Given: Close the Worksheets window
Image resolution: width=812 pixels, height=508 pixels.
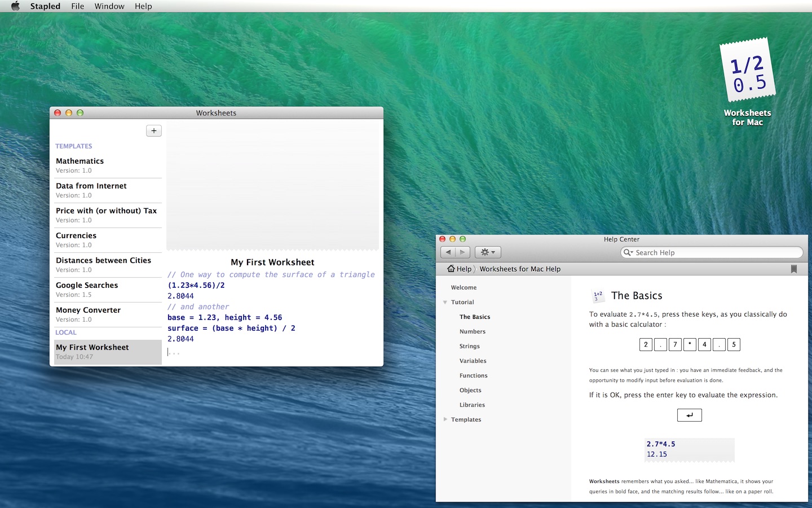Looking at the screenshot, I should 58,113.
